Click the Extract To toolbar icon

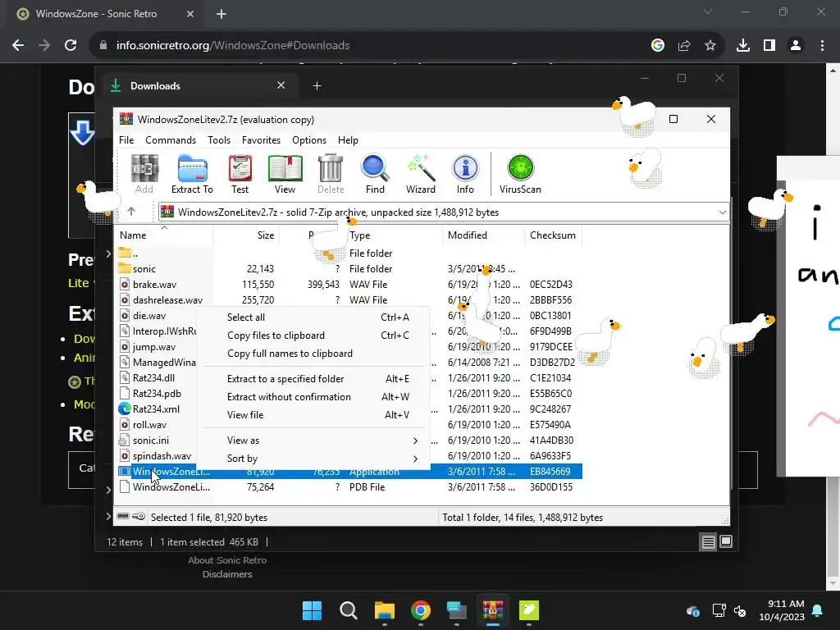tap(192, 174)
